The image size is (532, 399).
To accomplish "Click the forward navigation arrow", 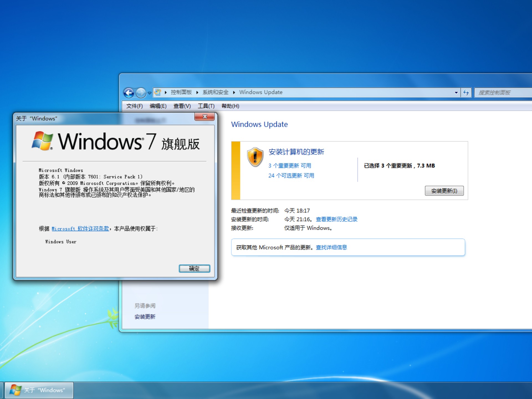I will click(141, 93).
